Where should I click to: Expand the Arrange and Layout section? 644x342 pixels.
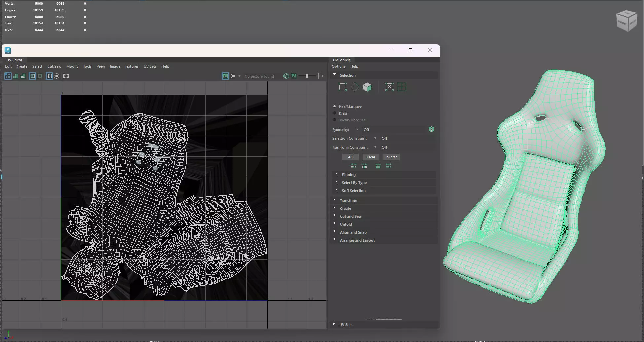click(x=384, y=240)
